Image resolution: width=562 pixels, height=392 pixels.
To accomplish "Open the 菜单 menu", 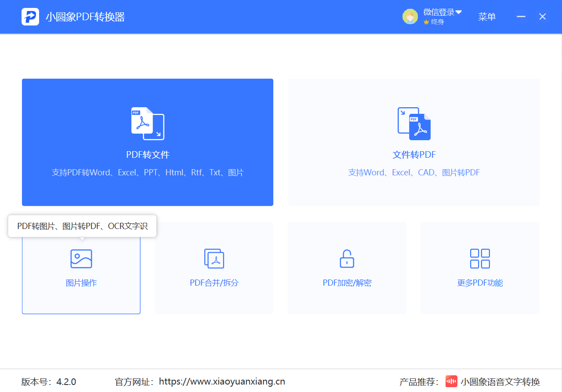I will (487, 17).
